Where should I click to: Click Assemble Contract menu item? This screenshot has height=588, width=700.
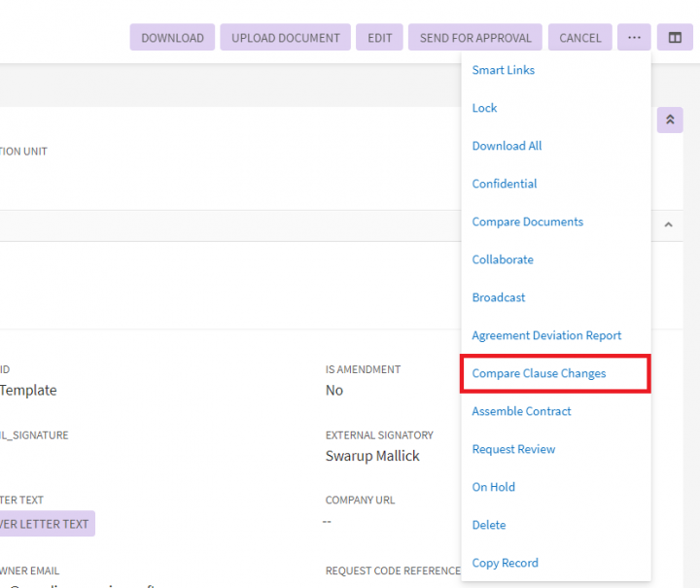click(521, 411)
